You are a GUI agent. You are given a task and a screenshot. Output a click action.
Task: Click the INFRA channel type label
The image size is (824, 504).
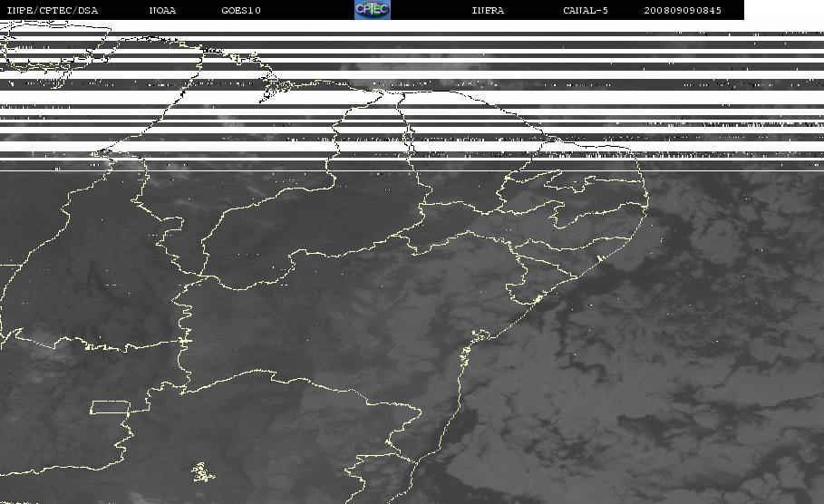[x=488, y=11]
